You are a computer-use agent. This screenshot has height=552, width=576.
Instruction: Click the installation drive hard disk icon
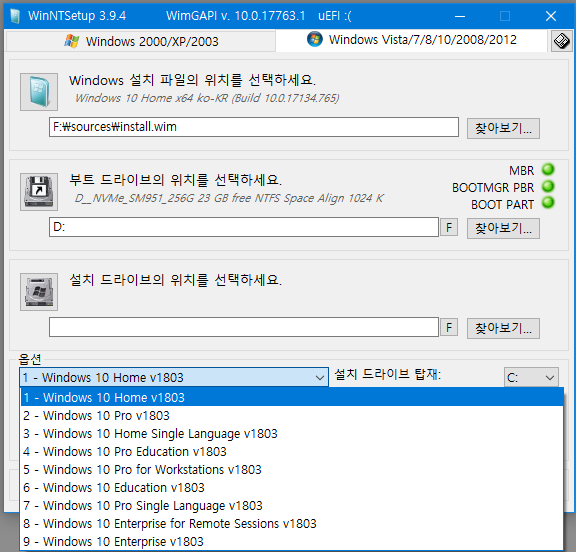[39, 292]
